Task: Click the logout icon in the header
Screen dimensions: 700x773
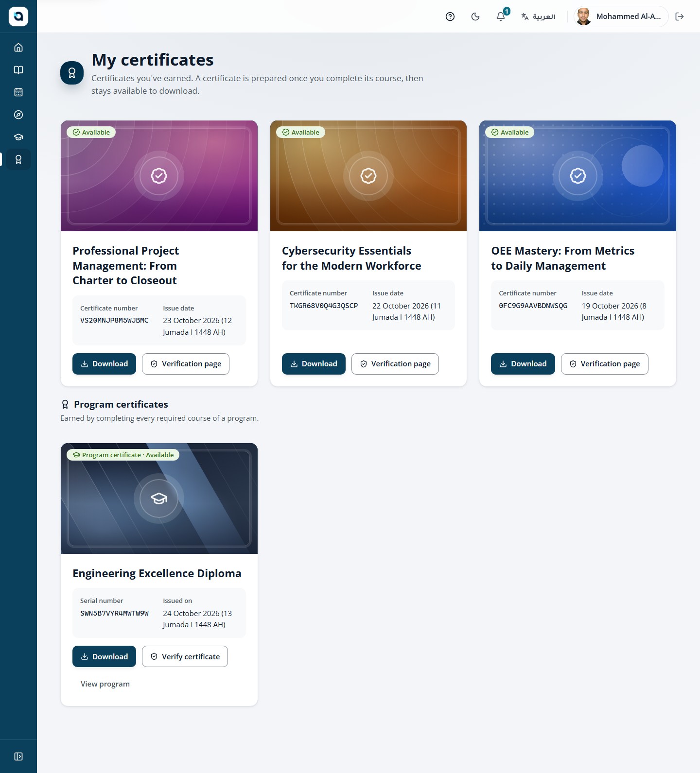Action: coord(680,17)
